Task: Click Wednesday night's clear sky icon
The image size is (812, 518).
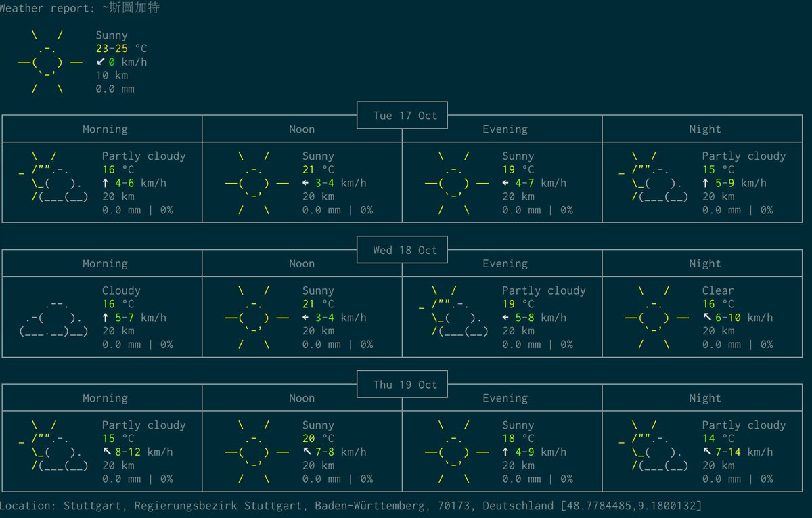Action: point(656,318)
